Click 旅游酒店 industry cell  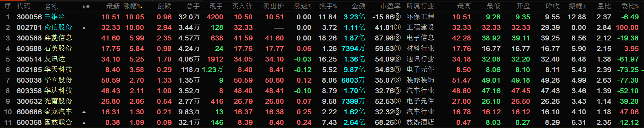click(x=420, y=122)
